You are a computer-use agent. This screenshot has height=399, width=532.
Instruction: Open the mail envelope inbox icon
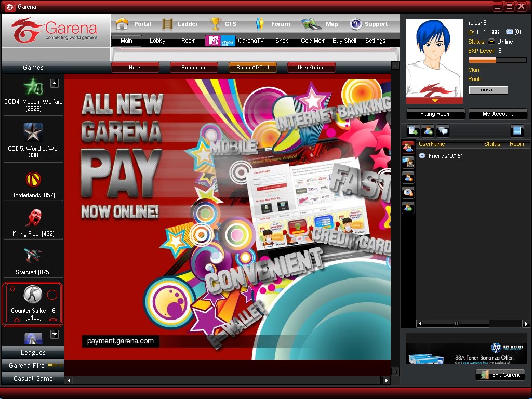click(509, 32)
